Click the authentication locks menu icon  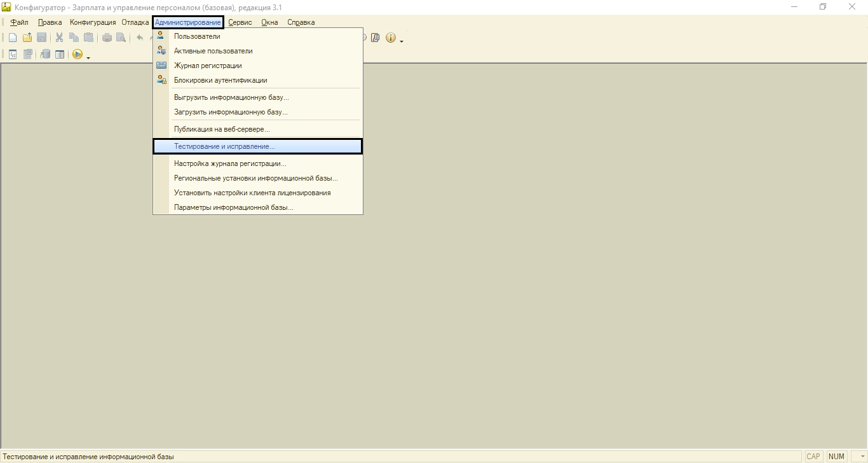click(x=161, y=80)
